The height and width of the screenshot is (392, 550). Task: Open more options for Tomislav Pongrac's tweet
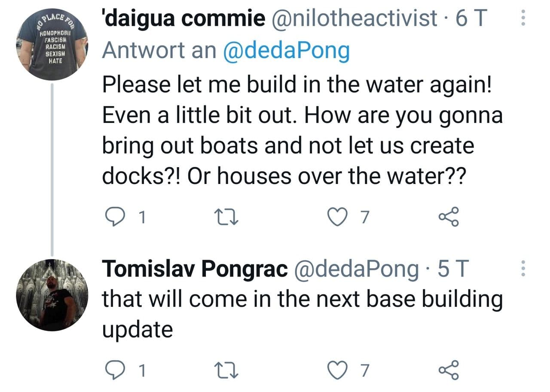pyautogui.click(x=523, y=269)
